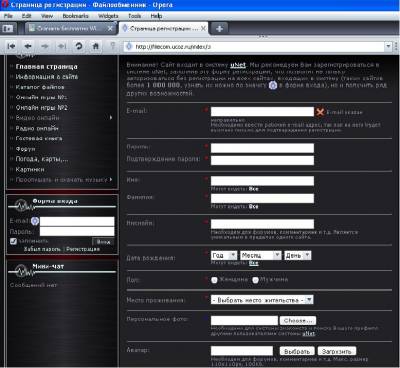Click the Регистрация link in login form
This screenshot has height=368, width=400.
tap(83, 249)
